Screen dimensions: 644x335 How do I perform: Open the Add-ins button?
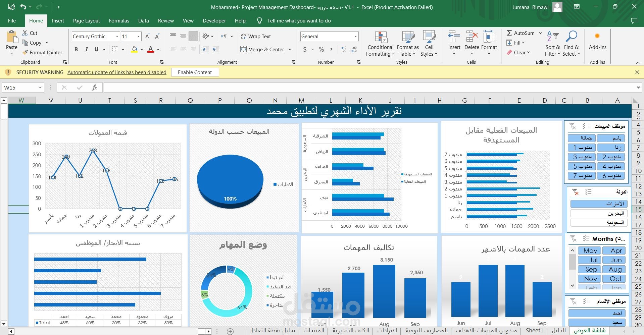pos(597,41)
